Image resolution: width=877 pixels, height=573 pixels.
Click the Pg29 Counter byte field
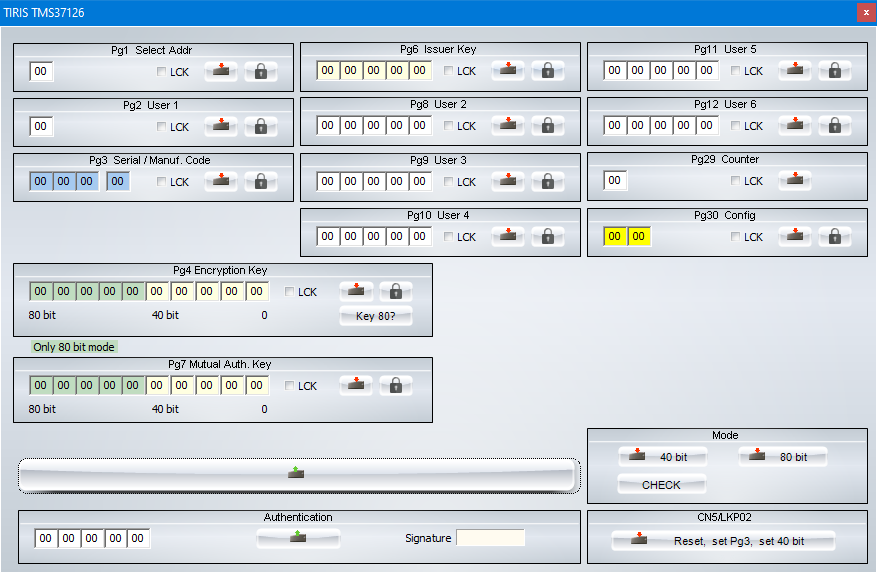point(615,180)
